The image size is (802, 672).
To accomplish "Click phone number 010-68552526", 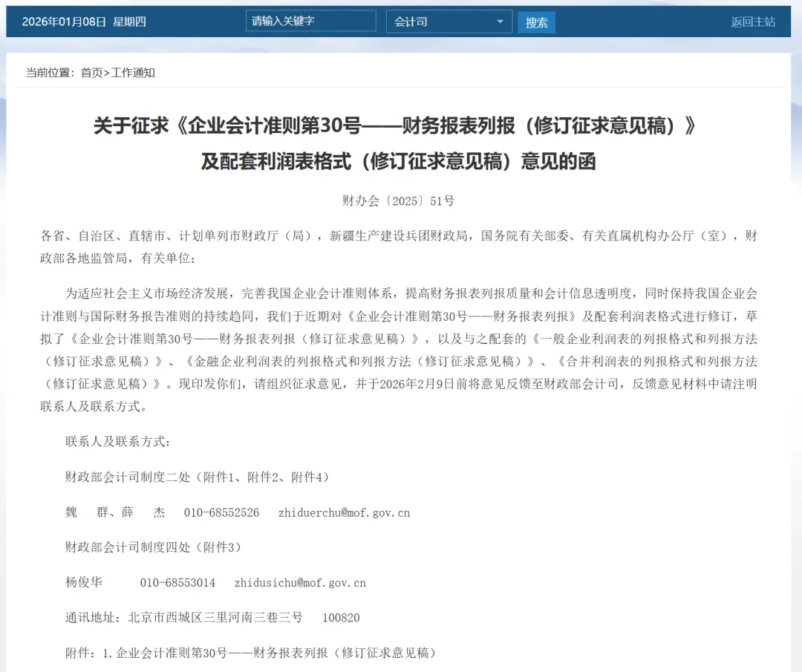I will point(221,512).
